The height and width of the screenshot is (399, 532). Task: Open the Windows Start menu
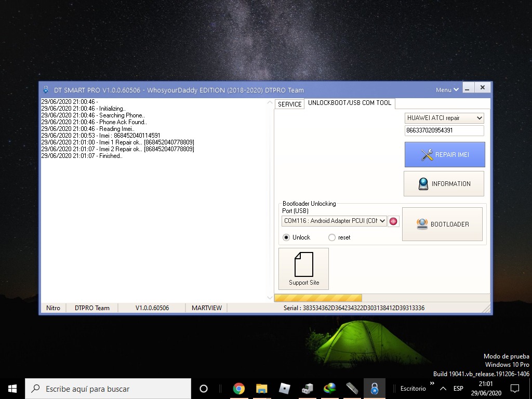[x=12, y=389]
